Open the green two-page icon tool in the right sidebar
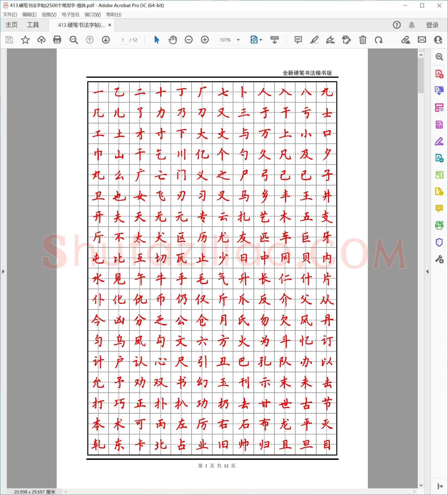The width and height of the screenshot is (448, 495). click(439, 175)
